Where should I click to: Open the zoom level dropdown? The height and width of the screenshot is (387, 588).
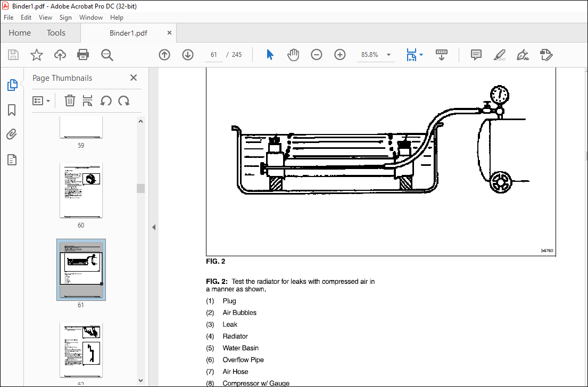(x=389, y=55)
